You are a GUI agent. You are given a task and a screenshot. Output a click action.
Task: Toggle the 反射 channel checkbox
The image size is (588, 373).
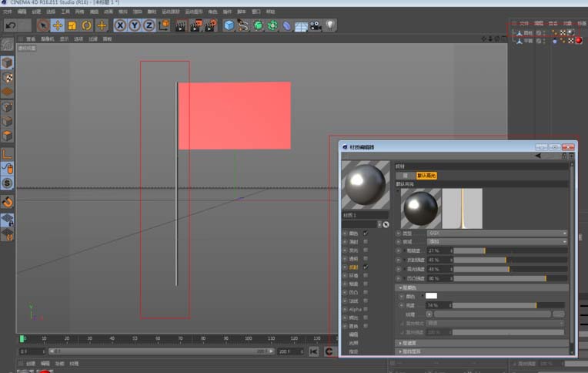(x=366, y=267)
